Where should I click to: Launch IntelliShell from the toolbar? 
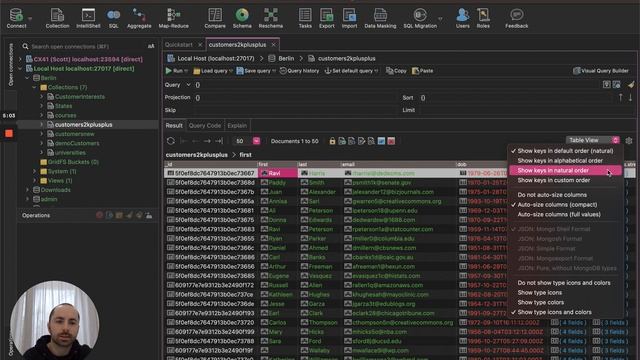(88, 18)
